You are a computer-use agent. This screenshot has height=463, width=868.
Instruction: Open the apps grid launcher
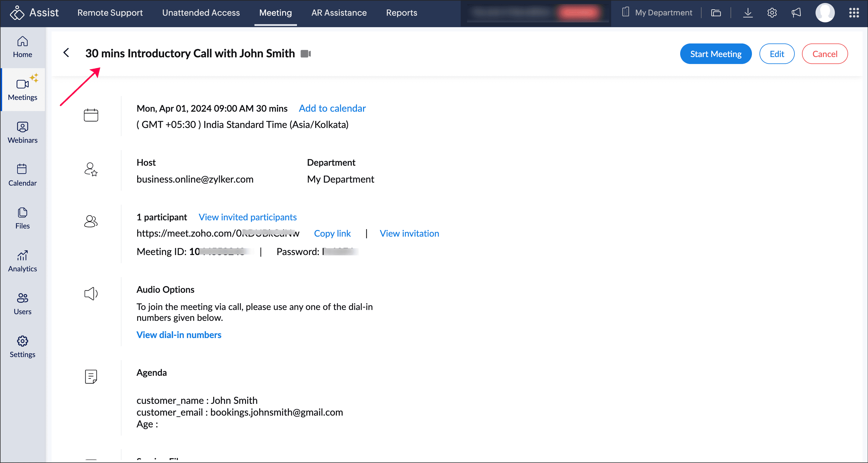pyautogui.click(x=854, y=13)
